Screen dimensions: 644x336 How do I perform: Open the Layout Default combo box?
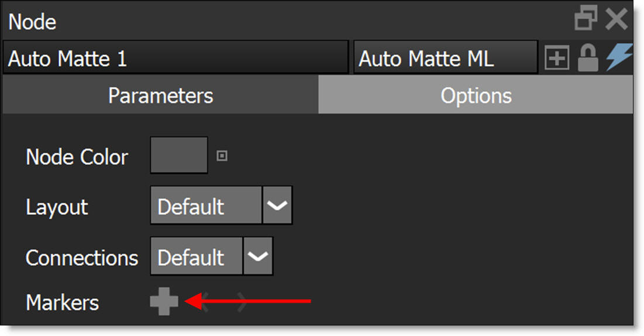(x=206, y=206)
